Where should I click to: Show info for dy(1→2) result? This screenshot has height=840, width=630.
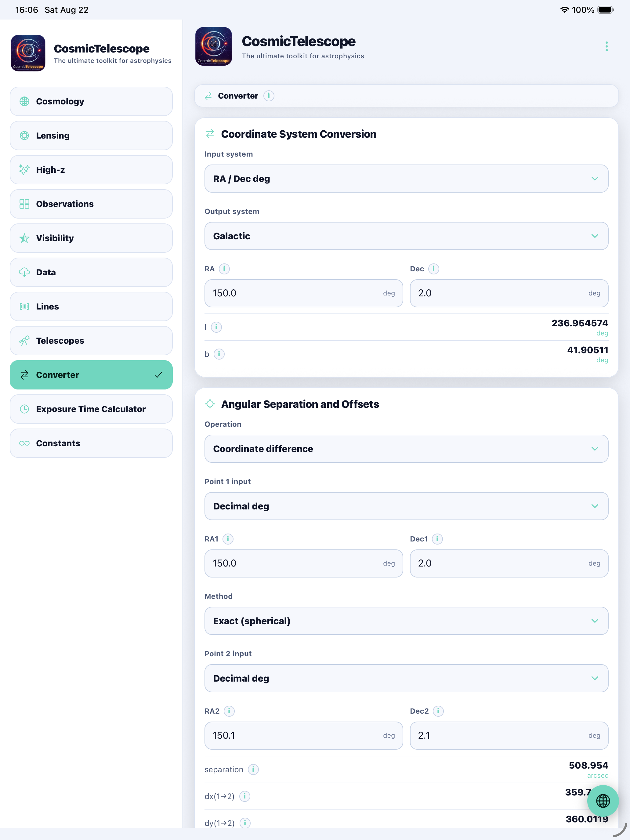coord(245,823)
